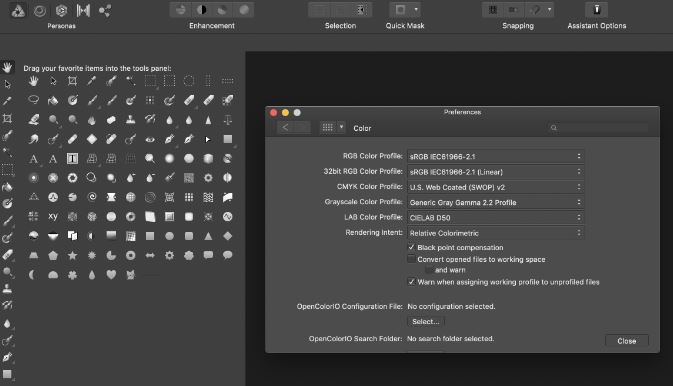Click 'No search folder selected.' text
This screenshot has width=673, height=386.
tap(451, 339)
